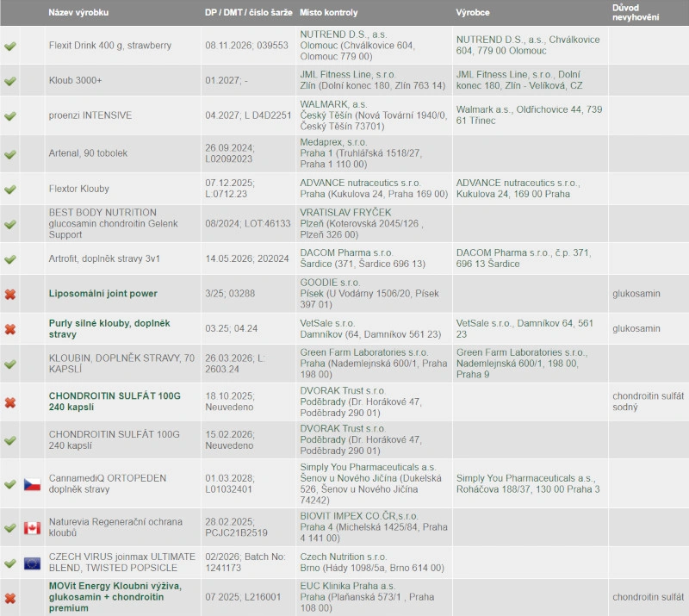Open the MOVit Energy Kloubní výživa link
Viewport: 689px width, 616px height.
(115, 597)
